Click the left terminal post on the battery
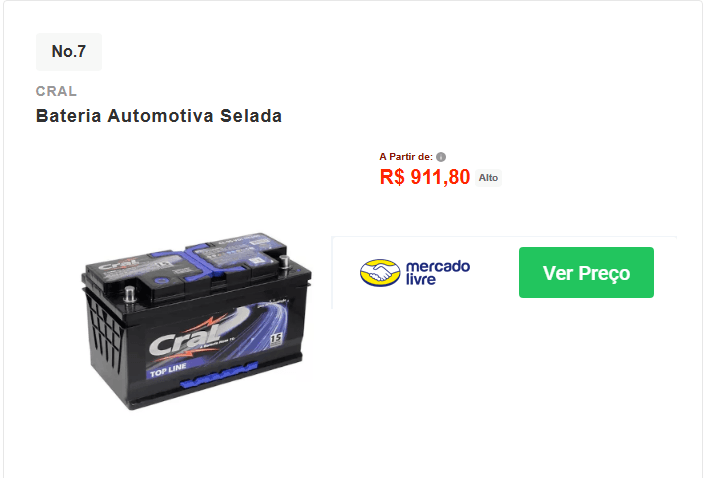The image size is (704, 478). click(x=130, y=294)
